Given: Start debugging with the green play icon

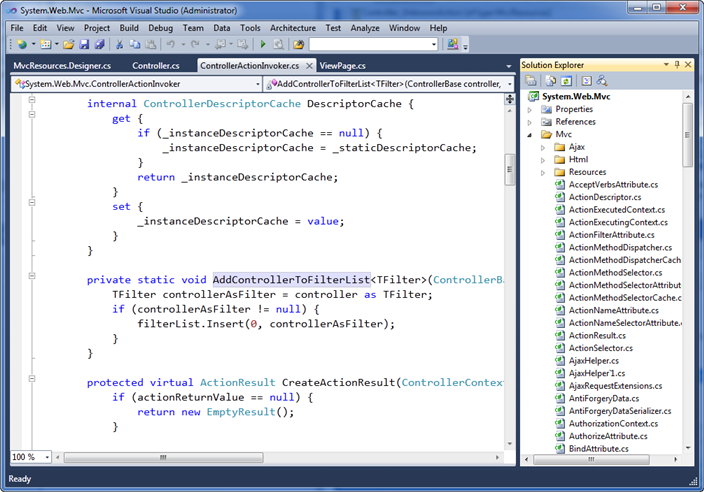Looking at the screenshot, I should (263, 44).
